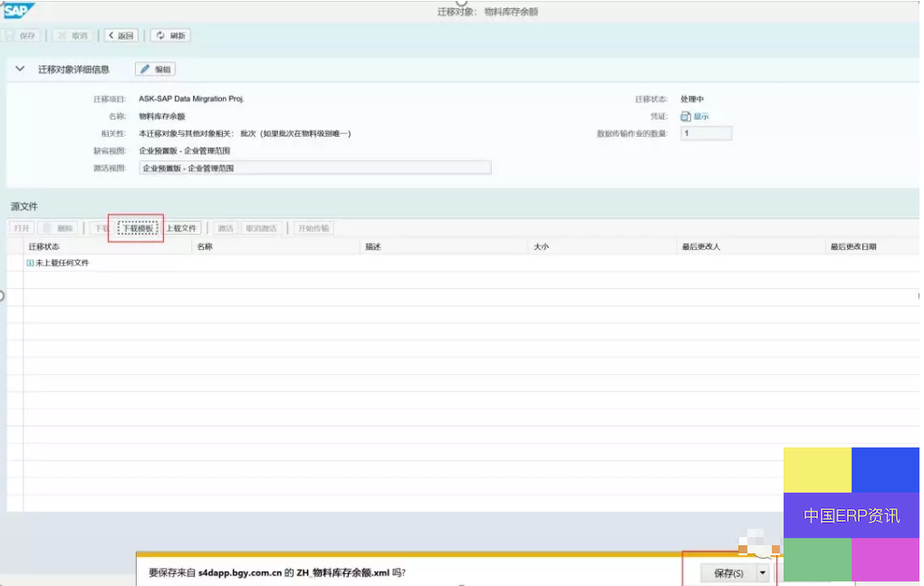The width and height of the screenshot is (924, 586).
Task: Click the Cancel (取消) toolbar button
Action: 72,35
